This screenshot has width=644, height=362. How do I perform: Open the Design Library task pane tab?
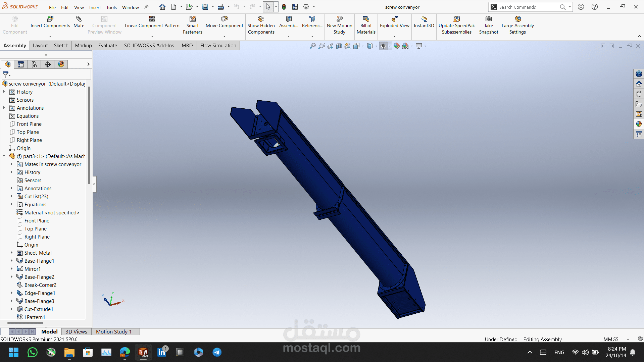[x=639, y=94]
